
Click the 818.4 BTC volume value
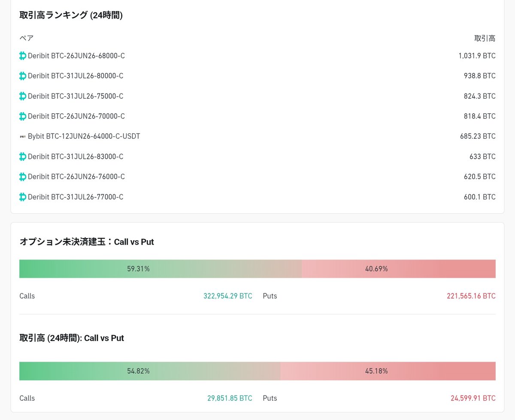click(480, 116)
